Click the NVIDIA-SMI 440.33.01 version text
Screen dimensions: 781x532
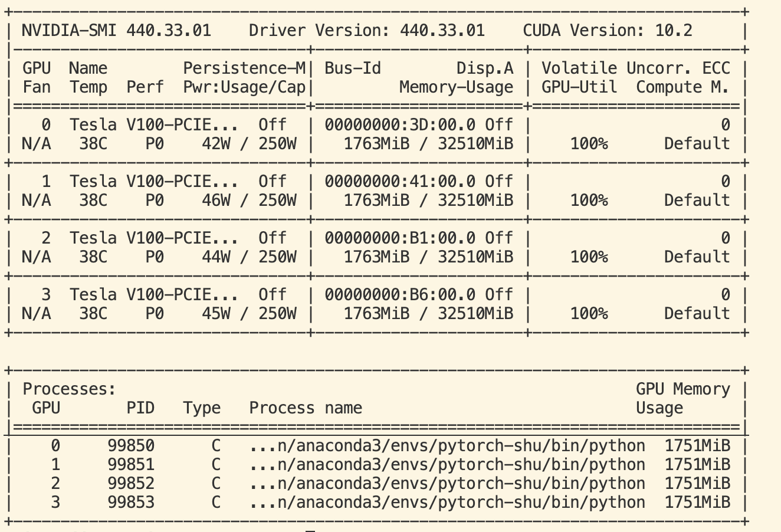point(116,31)
